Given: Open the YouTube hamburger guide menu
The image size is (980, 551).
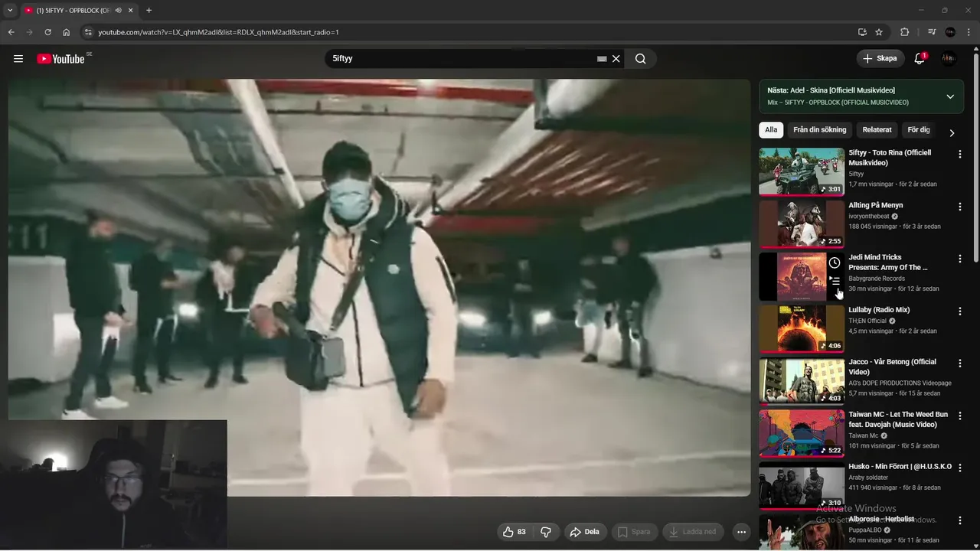Looking at the screenshot, I should pos(18,59).
